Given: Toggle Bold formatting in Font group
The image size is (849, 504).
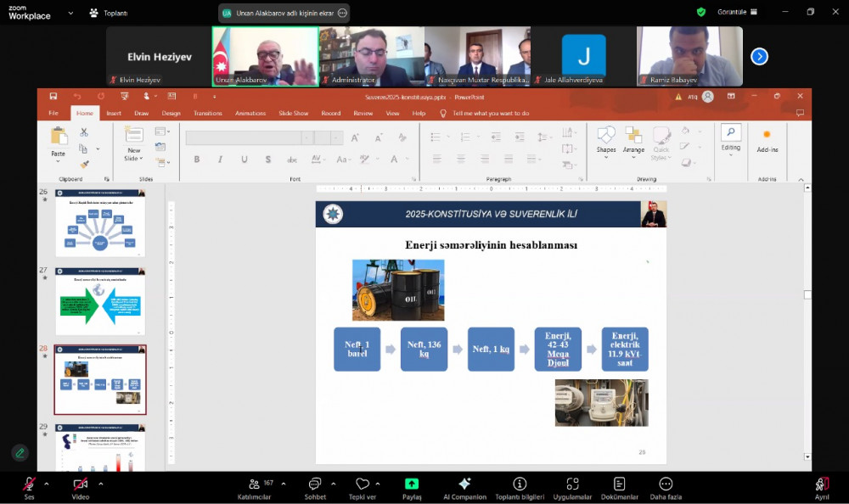Looking at the screenshot, I should (197, 159).
